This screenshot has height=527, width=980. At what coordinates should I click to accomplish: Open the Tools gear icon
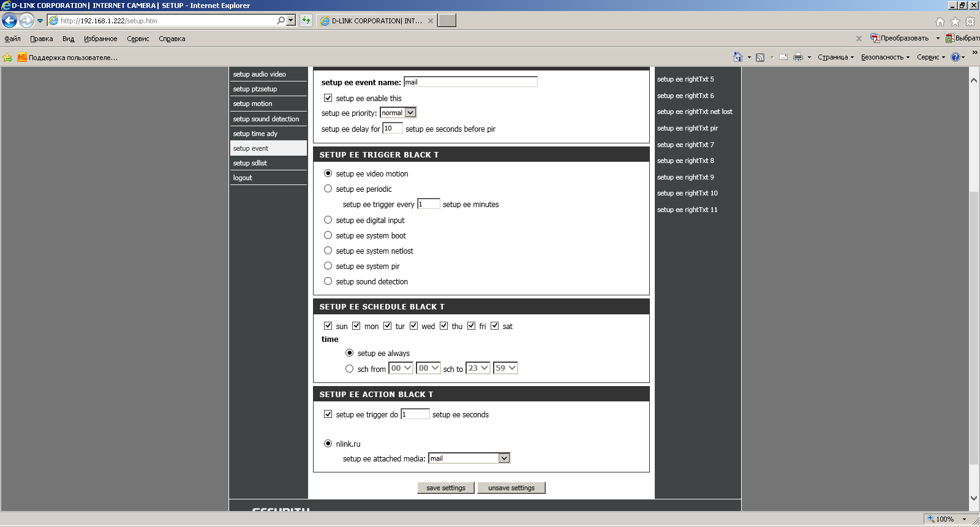970,21
